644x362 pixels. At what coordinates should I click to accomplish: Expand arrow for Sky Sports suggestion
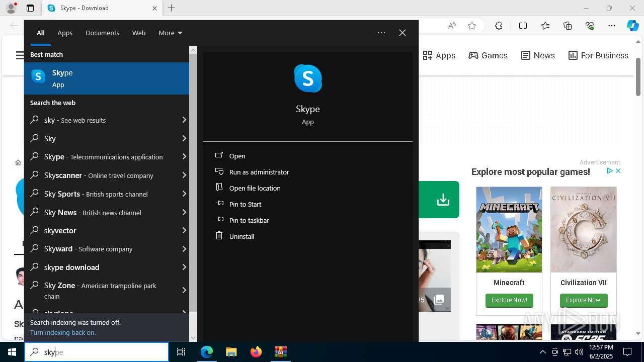tap(184, 194)
